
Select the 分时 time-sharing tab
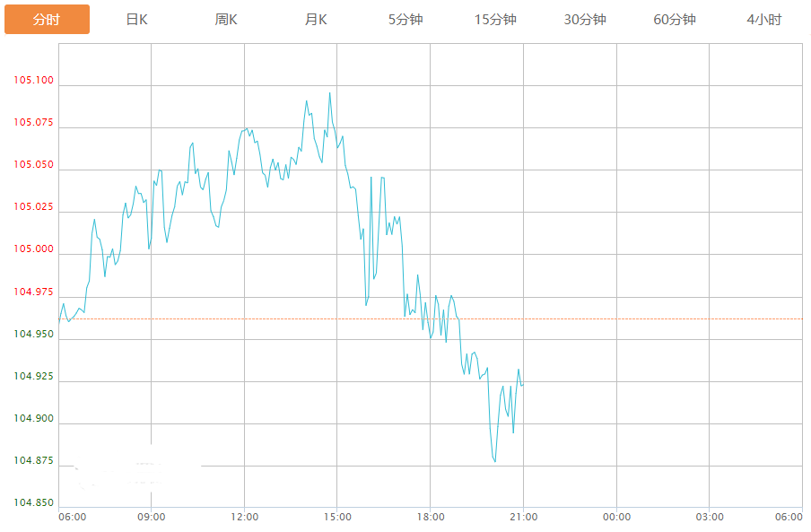point(47,20)
